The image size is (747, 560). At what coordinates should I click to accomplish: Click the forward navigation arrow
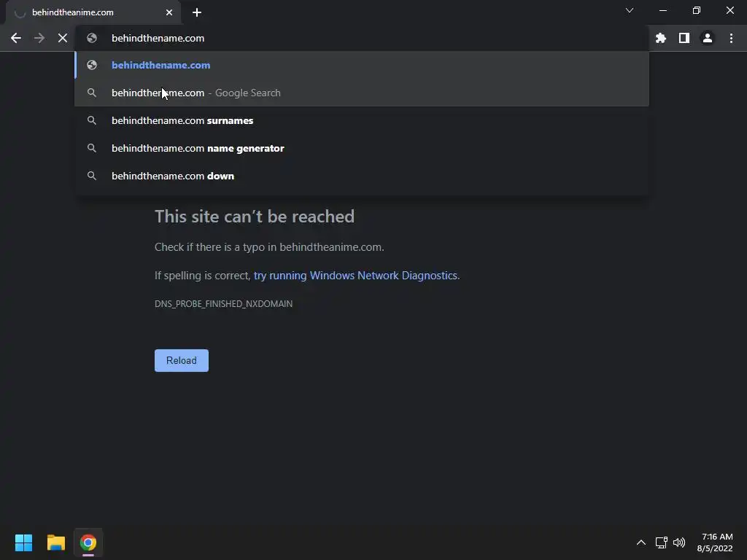tap(39, 38)
